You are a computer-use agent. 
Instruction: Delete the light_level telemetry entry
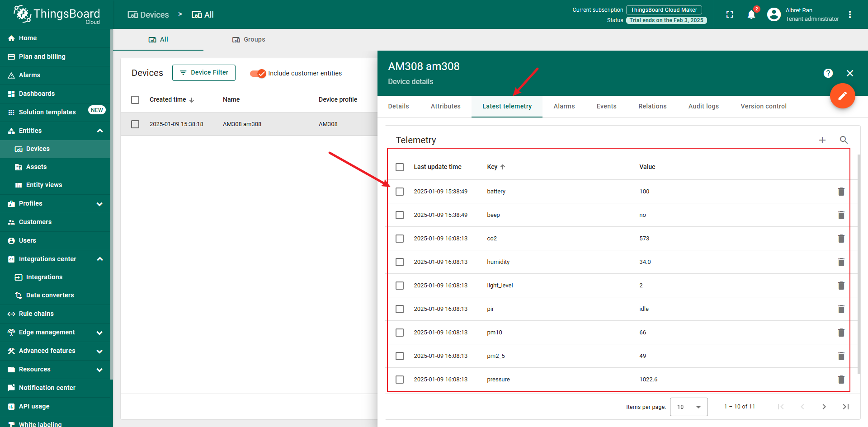point(841,286)
